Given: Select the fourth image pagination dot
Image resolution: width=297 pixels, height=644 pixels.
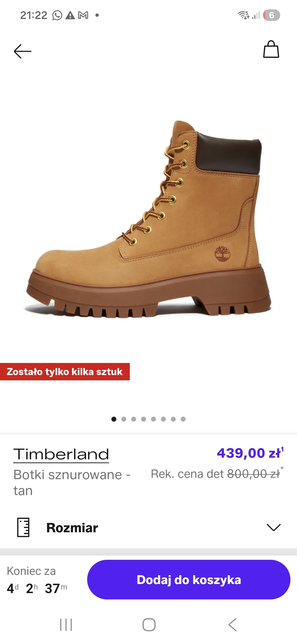Looking at the screenshot, I should (144, 419).
